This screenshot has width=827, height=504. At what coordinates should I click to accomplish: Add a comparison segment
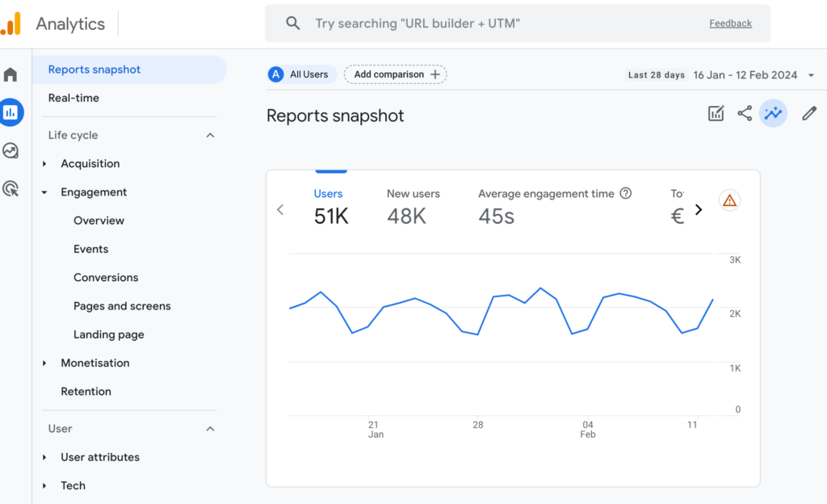[x=395, y=73]
